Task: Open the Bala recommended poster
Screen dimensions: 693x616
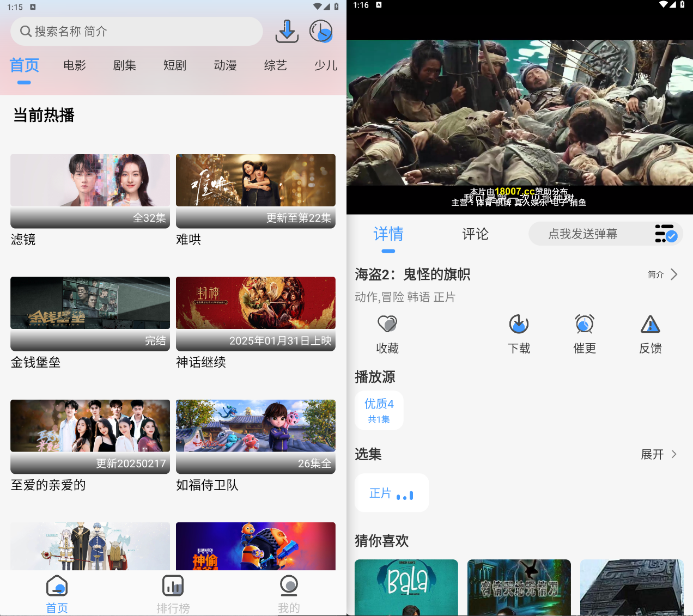Action: 406,588
